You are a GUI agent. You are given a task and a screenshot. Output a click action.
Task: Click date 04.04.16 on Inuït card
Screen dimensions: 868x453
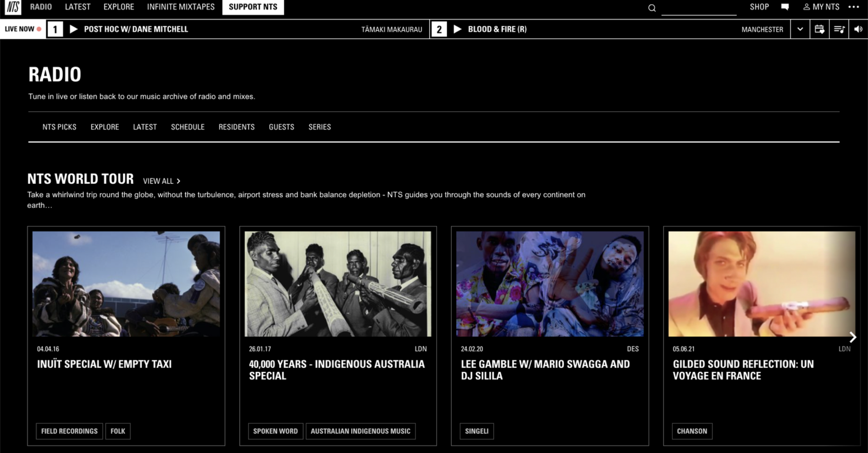coord(48,349)
